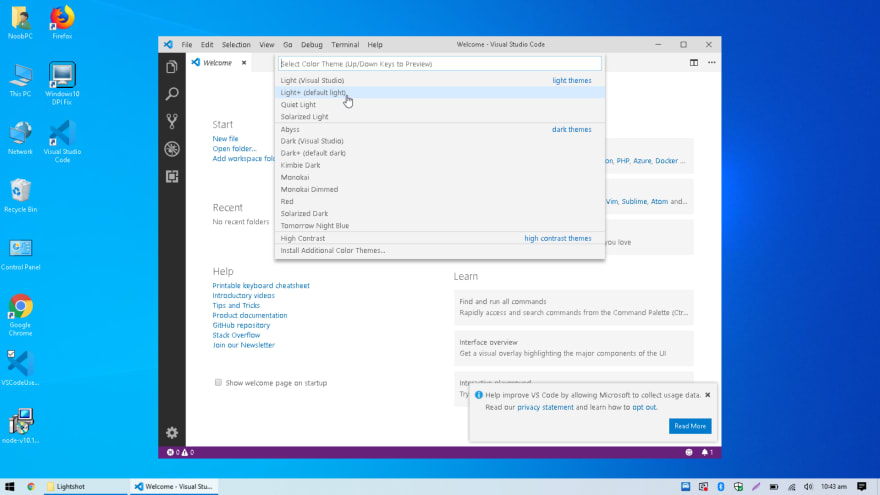Open the Debug view in activity bar

[x=172, y=149]
